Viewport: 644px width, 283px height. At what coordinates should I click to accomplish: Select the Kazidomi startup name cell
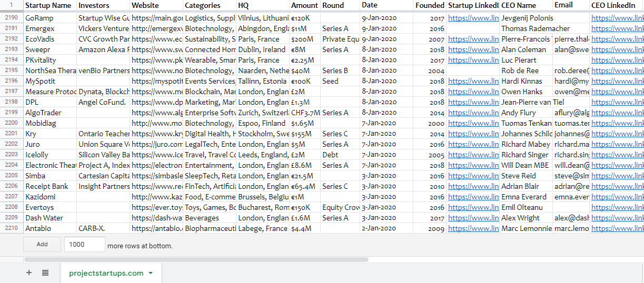click(x=50, y=197)
